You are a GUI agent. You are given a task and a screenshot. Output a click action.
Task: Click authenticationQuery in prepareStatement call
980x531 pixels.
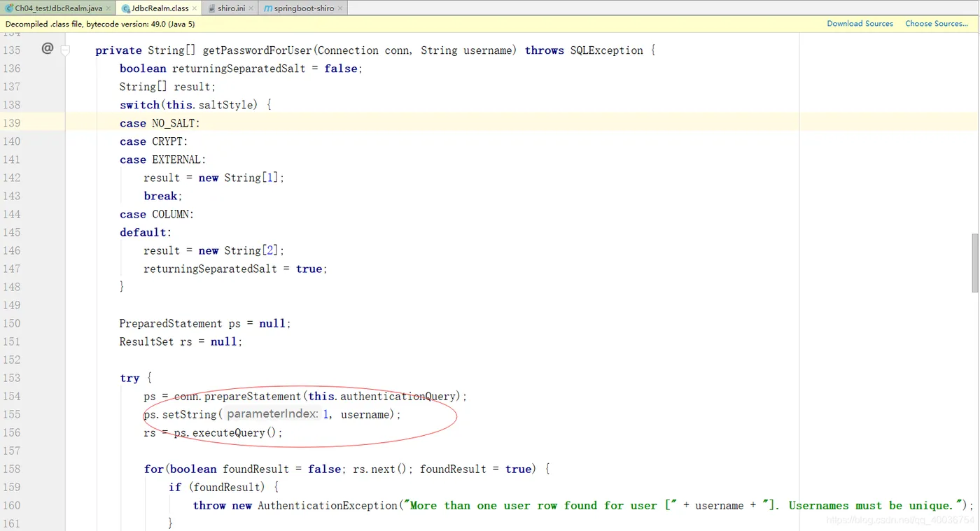399,396
